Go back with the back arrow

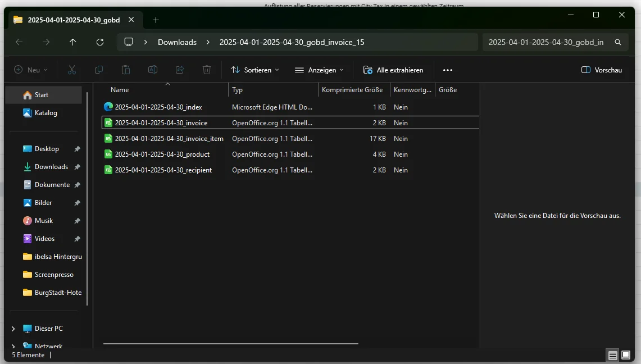(19, 42)
